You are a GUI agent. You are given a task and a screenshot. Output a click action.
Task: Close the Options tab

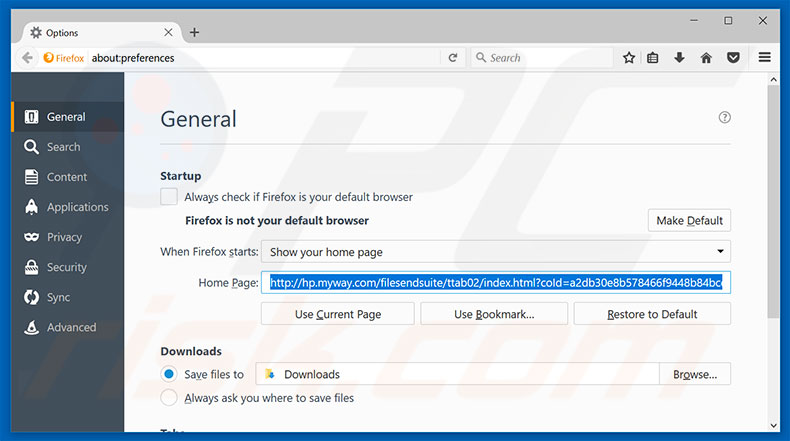pos(168,32)
